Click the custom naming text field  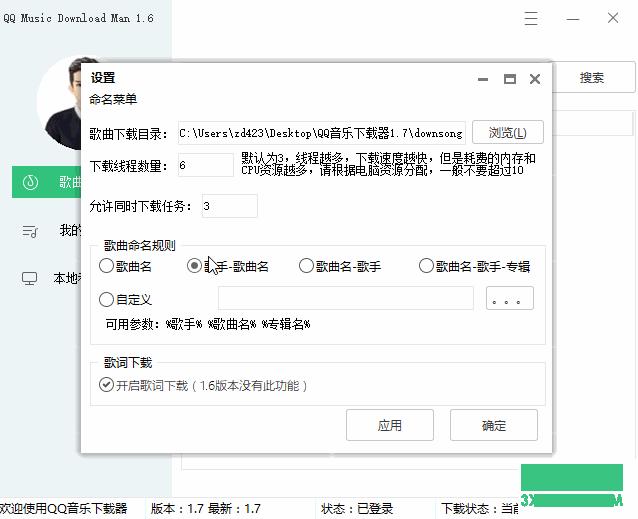345,298
